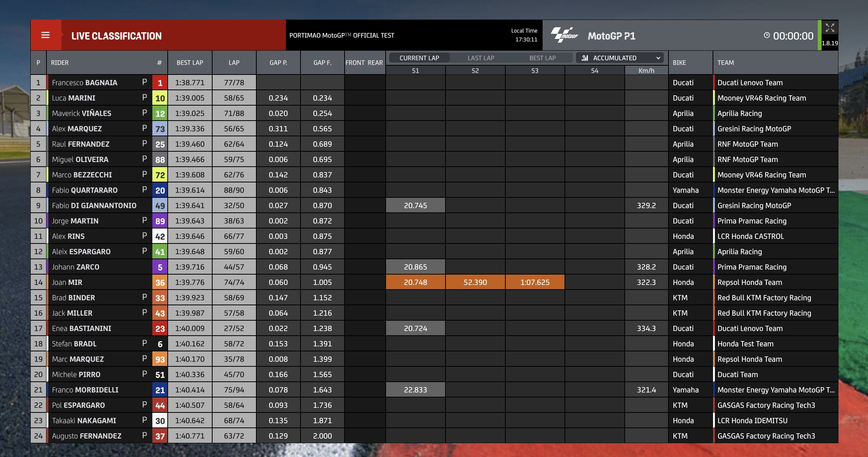
Task: Switch to the LAST LAP tab
Action: (481, 58)
